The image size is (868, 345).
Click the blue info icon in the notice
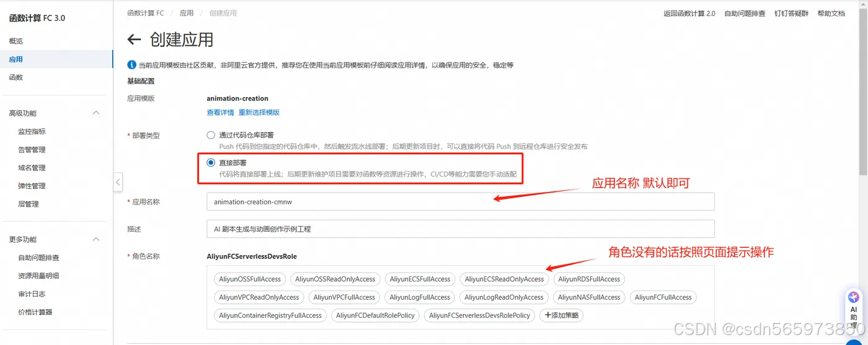131,65
